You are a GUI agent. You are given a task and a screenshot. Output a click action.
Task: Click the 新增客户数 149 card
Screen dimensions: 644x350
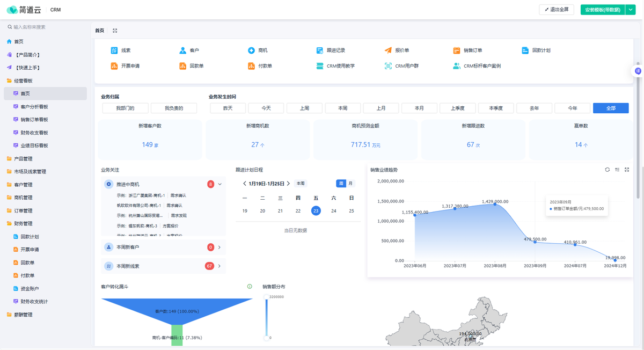pos(150,140)
